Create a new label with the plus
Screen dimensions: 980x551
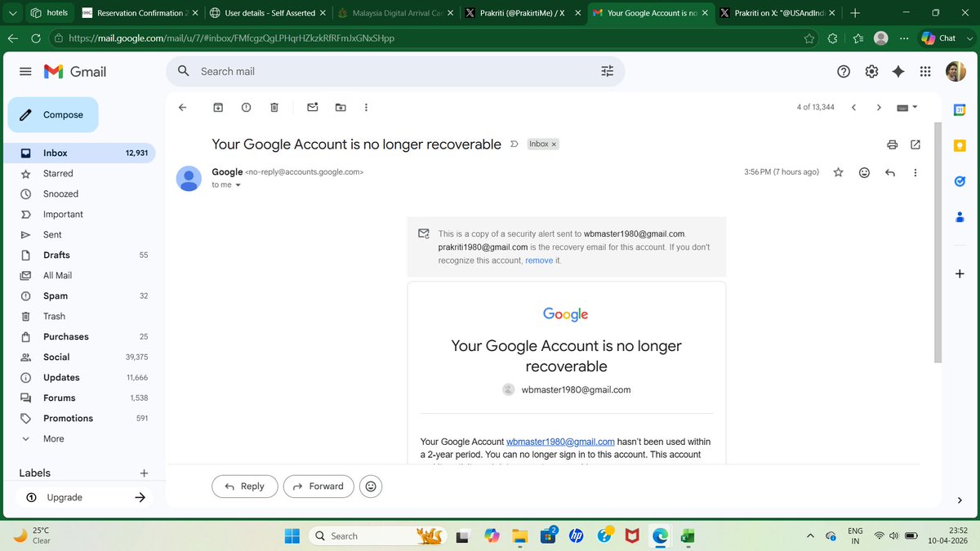pyautogui.click(x=144, y=473)
